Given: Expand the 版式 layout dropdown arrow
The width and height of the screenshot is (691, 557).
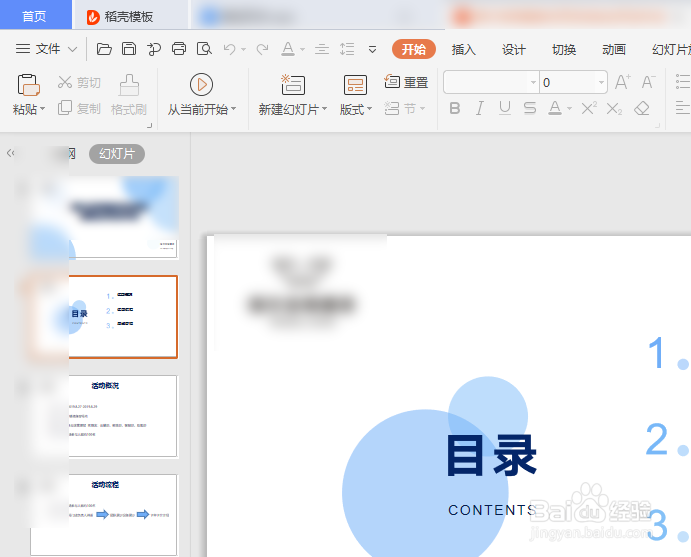Looking at the screenshot, I should tap(369, 108).
